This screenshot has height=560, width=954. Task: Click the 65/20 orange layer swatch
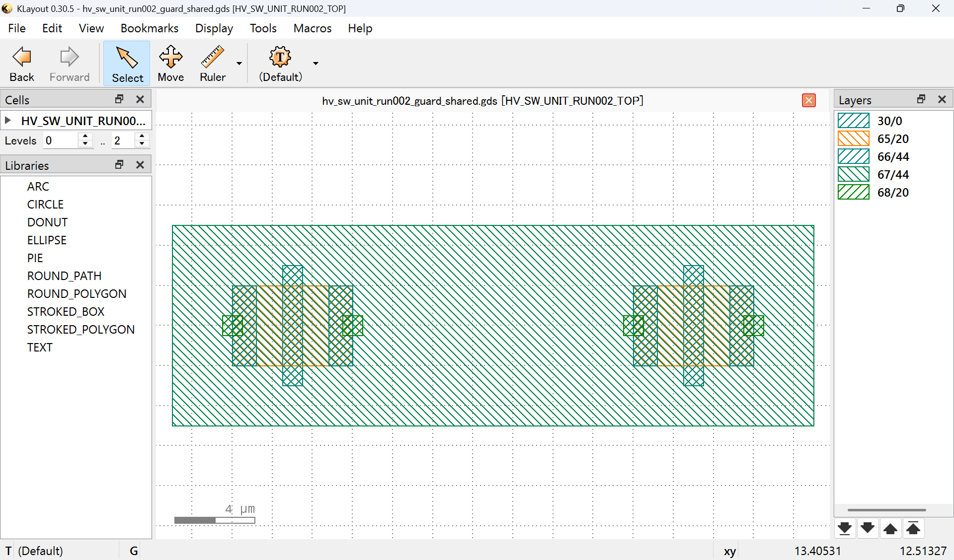pos(853,139)
